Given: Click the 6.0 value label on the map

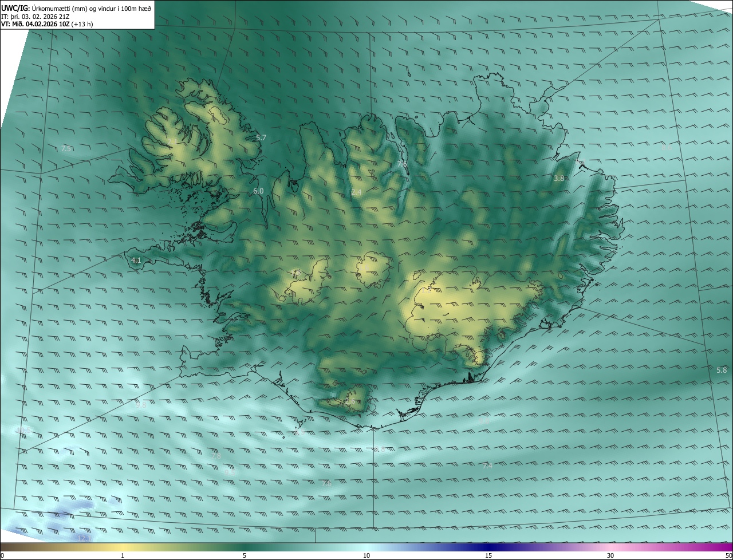Looking at the screenshot, I should (258, 191).
